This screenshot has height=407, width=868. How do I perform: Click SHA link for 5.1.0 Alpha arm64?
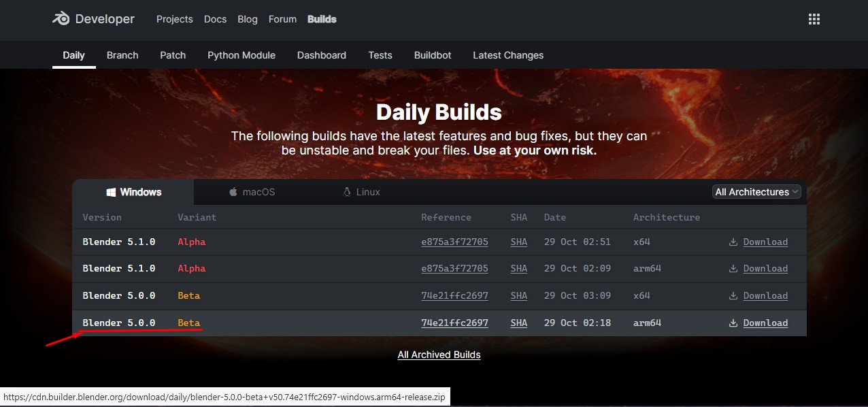(519, 268)
